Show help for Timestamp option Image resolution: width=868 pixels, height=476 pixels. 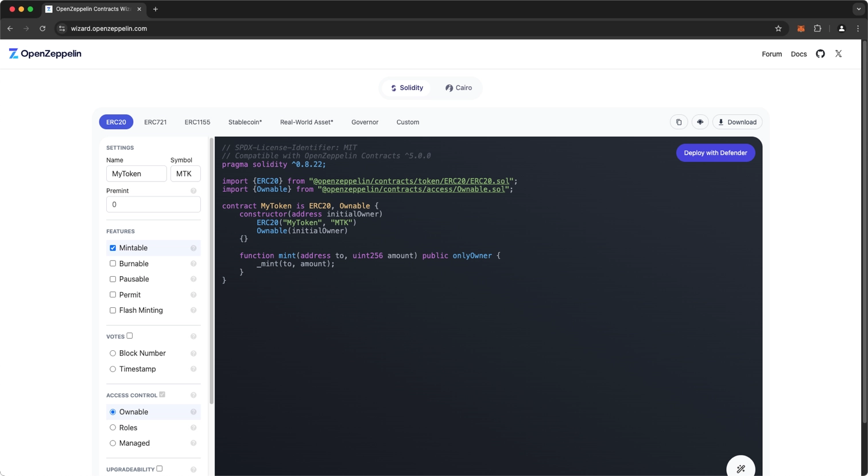pyautogui.click(x=193, y=369)
